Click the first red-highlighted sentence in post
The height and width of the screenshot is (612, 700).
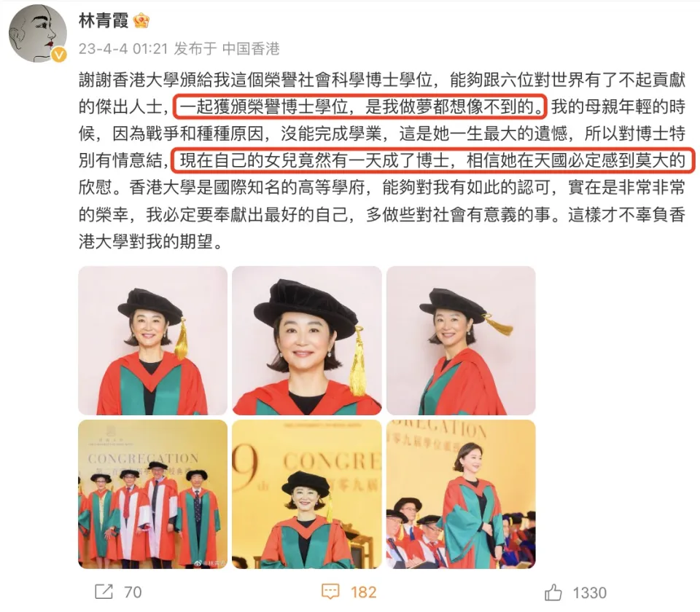pyautogui.click(x=359, y=106)
